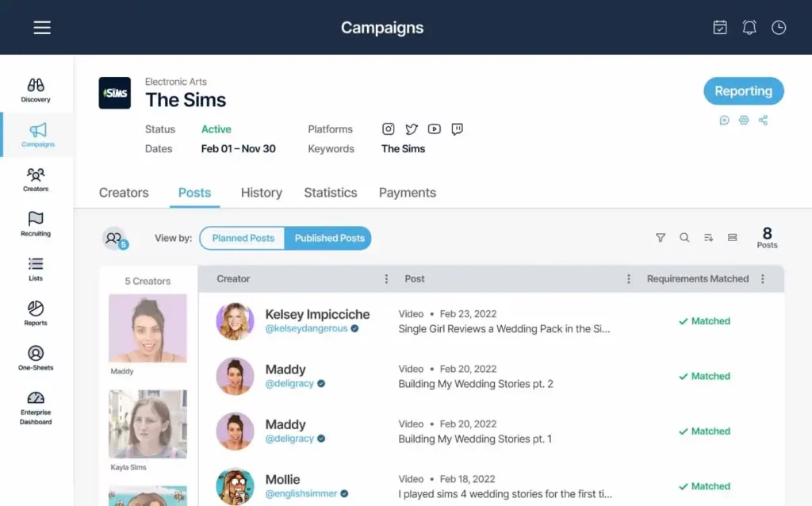Open Post column options menu

629,279
